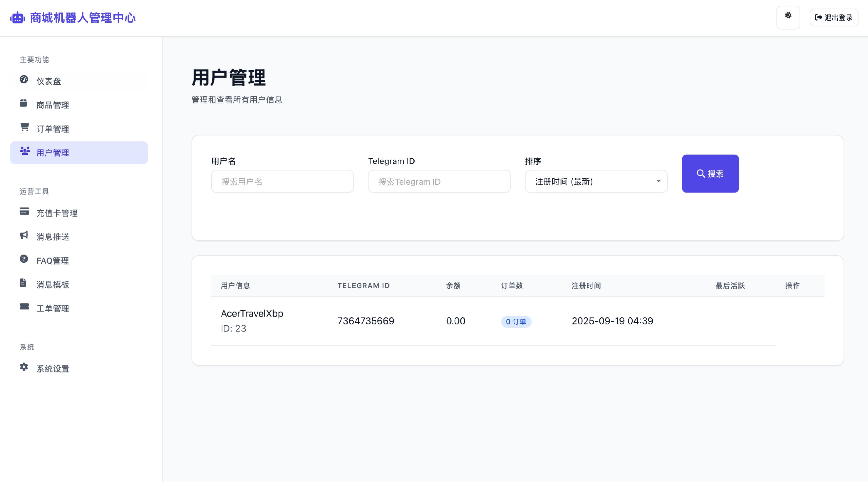Click the 退出登录 logout button
868x482 pixels.
coord(833,17)
